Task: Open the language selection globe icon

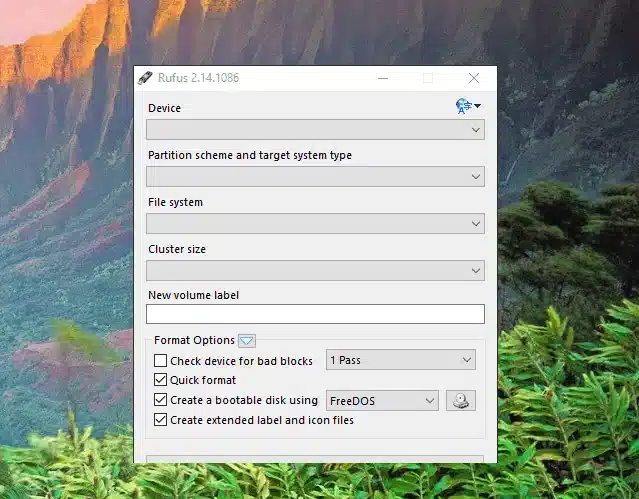Action: 467,106
